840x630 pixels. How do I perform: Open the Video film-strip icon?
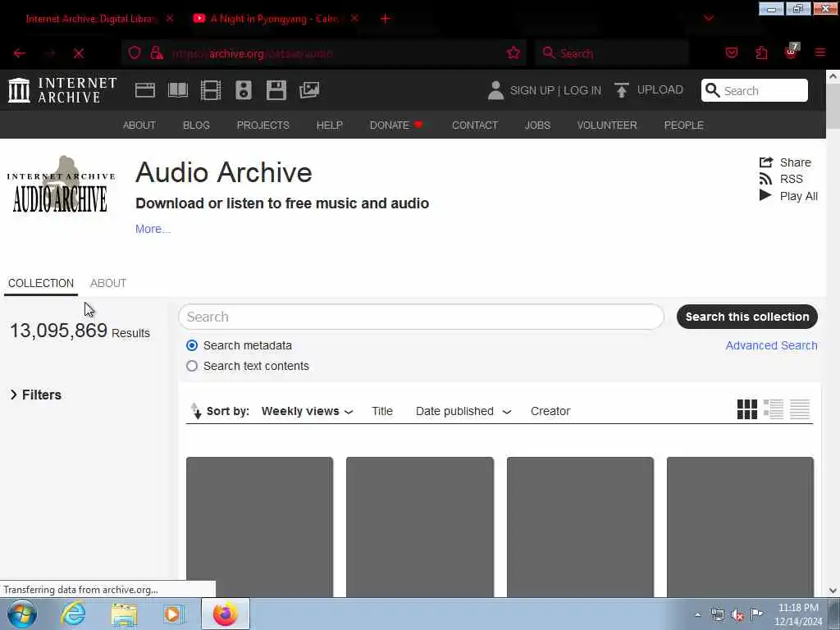[211, 90]
